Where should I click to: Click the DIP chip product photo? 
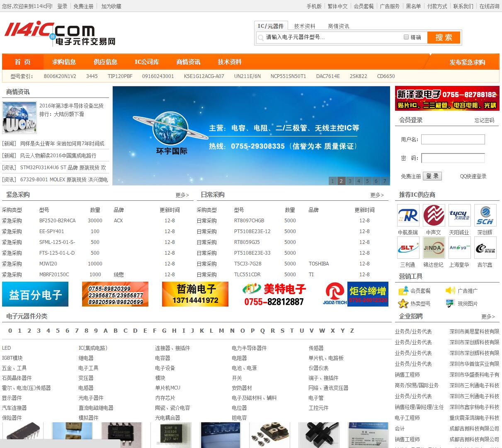pos(23,435)
